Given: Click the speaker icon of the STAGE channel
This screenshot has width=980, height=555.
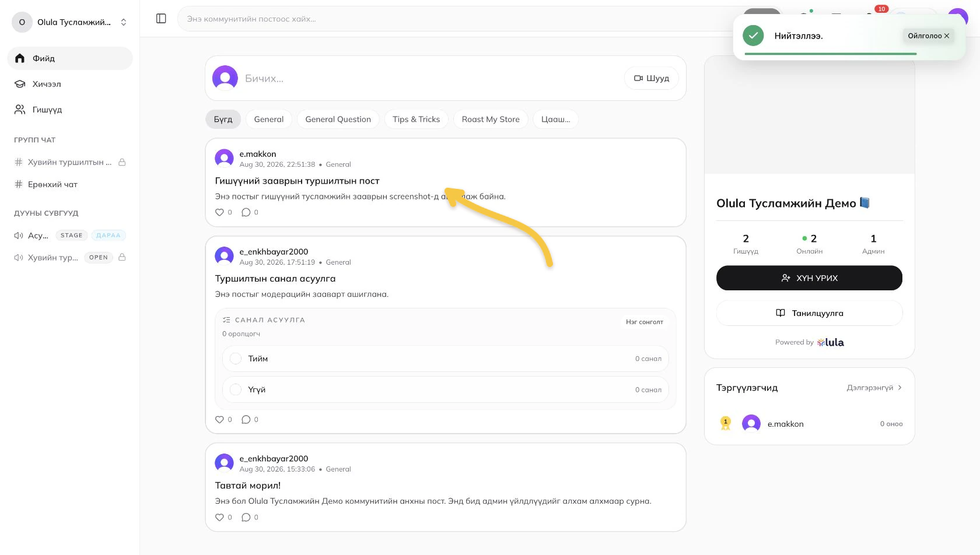Looking at the screenshot, I should [19, 236].
